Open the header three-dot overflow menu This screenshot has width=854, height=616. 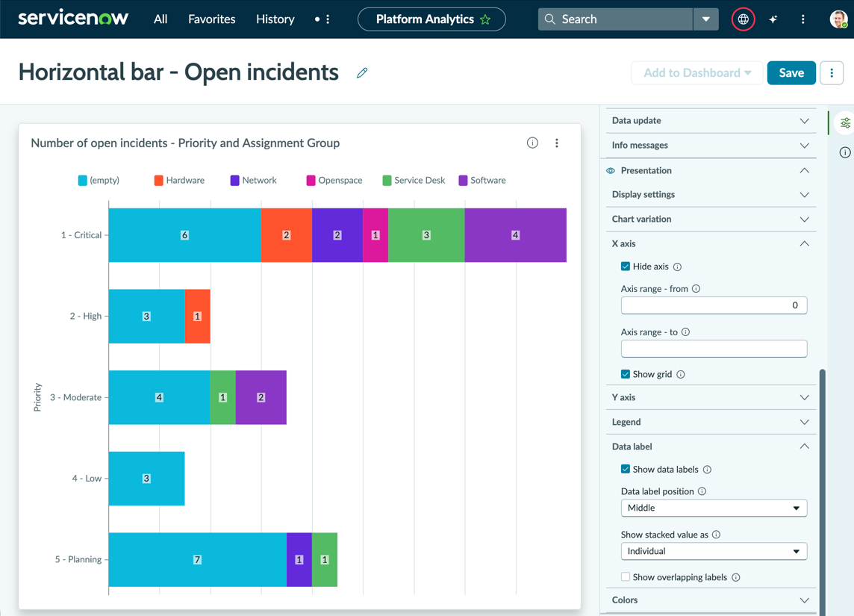pos(802,19)
